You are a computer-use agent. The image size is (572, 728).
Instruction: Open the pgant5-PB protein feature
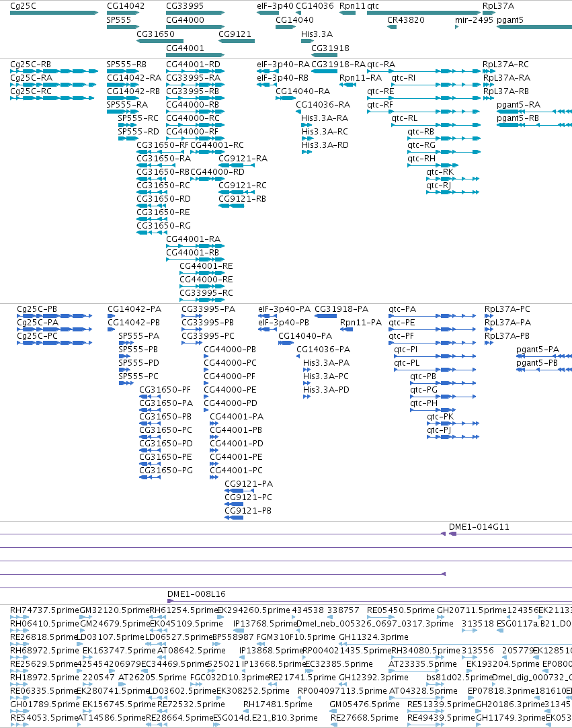(x=544, y=370)
